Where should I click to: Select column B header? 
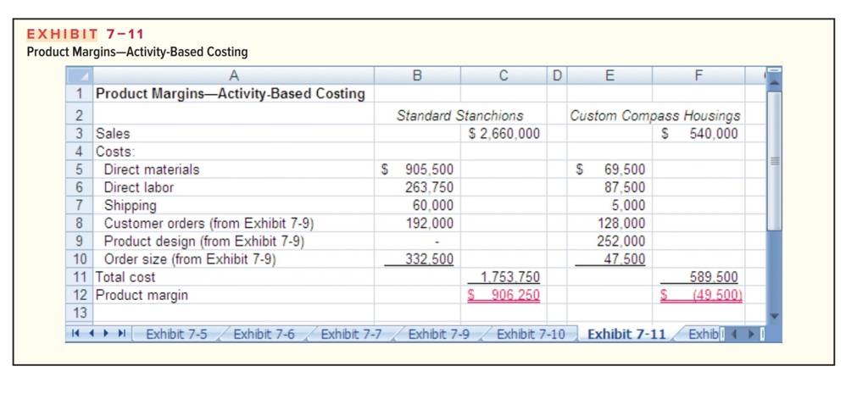click(x=417, y=75)
